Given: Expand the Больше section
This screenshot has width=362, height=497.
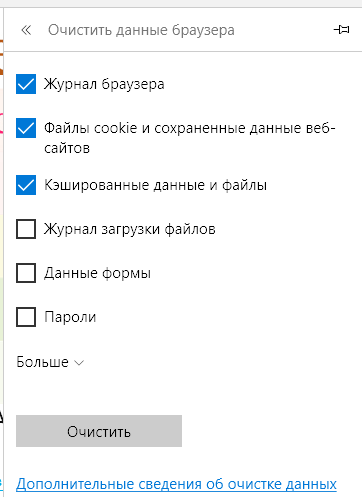Looking at the screenshot, I should [50, 362].
